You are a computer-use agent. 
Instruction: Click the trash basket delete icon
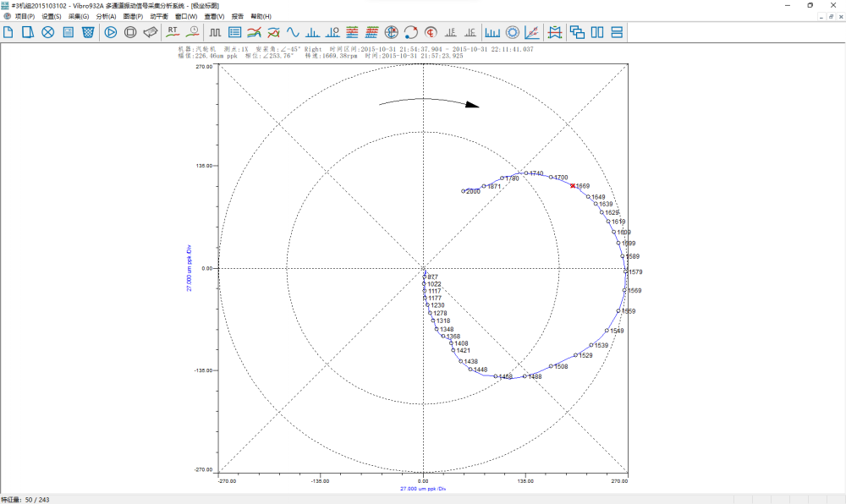coord(88,32)
